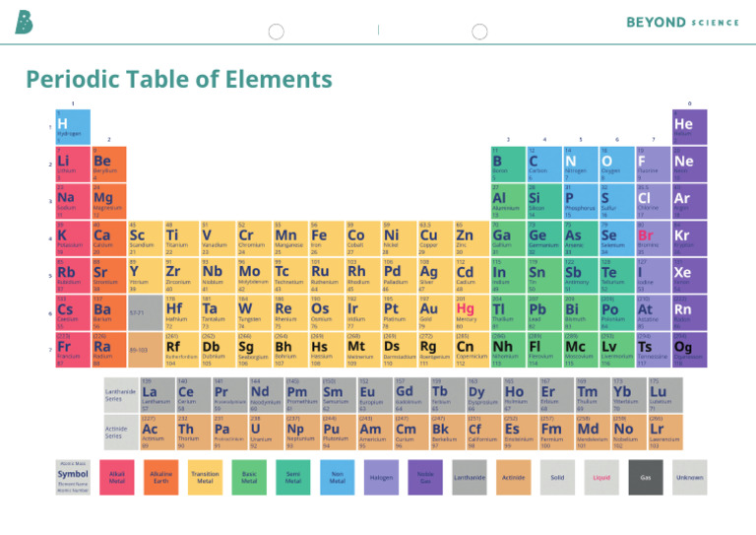Screen dimensions: 756x535
Task: Select the Neon (Ne) element cell
Action: 689,165
